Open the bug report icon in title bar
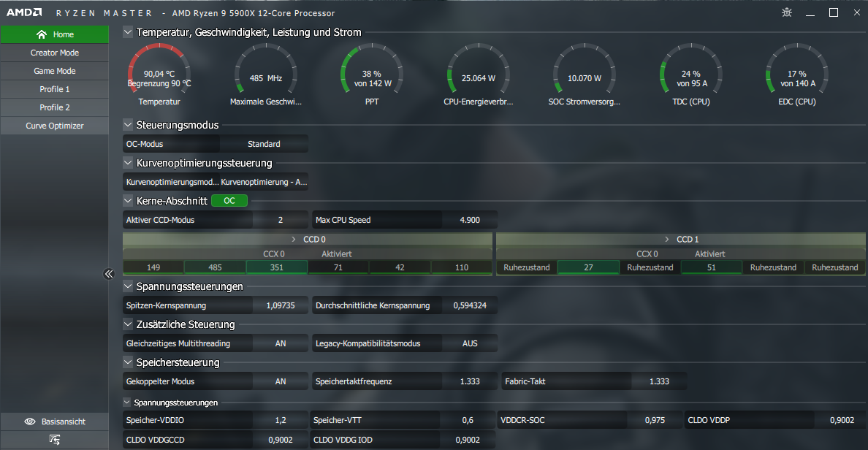 (787, 12)
